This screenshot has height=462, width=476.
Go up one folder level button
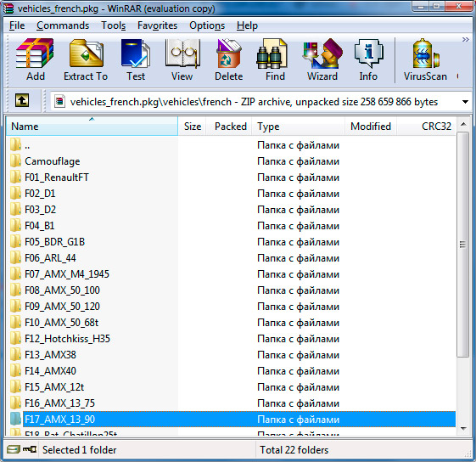(22, 100)
